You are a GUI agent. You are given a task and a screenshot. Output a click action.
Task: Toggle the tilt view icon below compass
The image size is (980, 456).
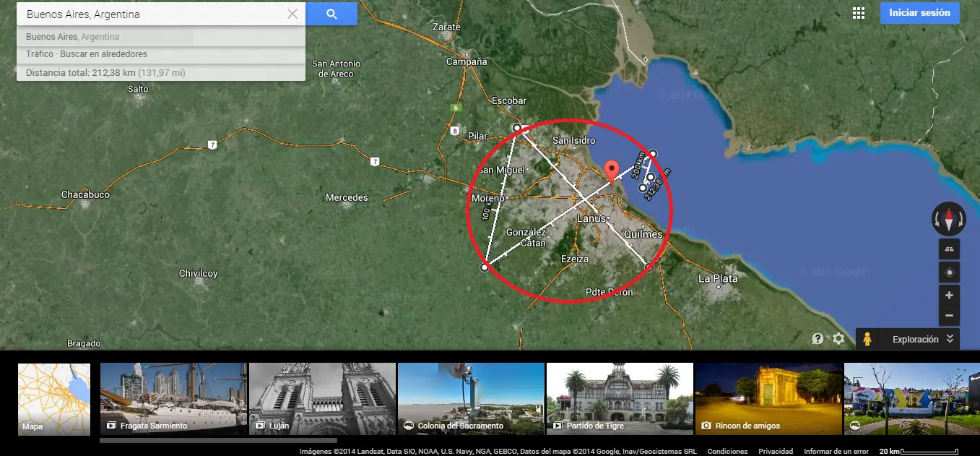[x=949, y=249]
